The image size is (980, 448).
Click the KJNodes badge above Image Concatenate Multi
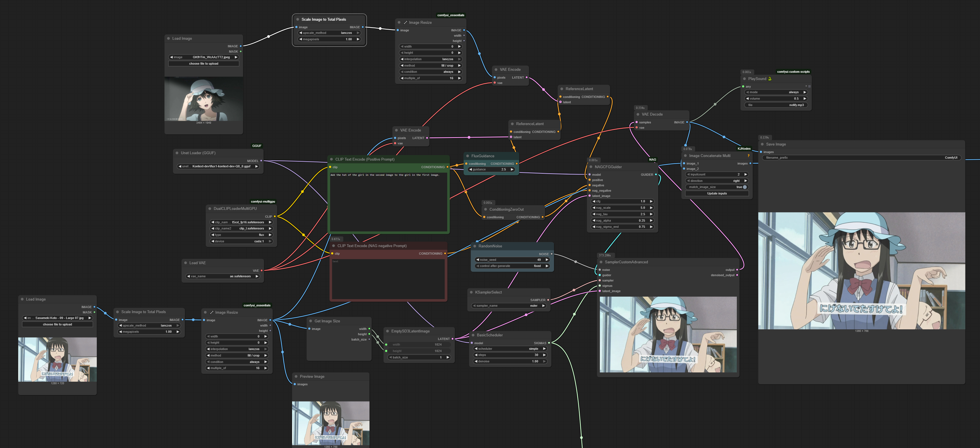(744, 149)
